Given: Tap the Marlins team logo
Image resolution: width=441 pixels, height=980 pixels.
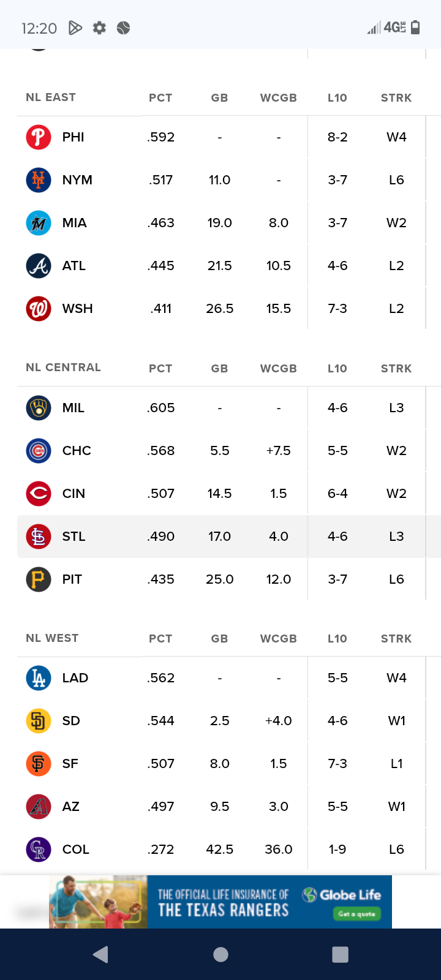Looking at the screenshot, I should pyautogui.click(x=38, y=223).
